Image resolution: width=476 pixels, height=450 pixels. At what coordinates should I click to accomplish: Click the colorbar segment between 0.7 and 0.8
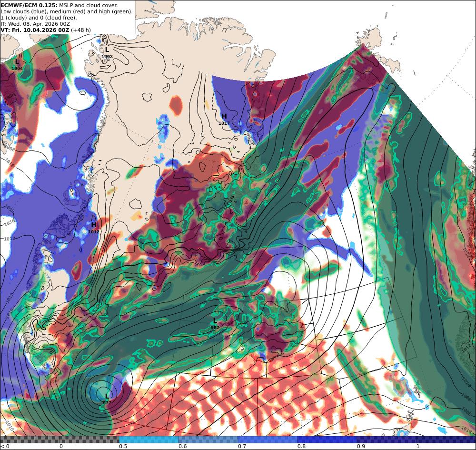(x=268, y=440)
